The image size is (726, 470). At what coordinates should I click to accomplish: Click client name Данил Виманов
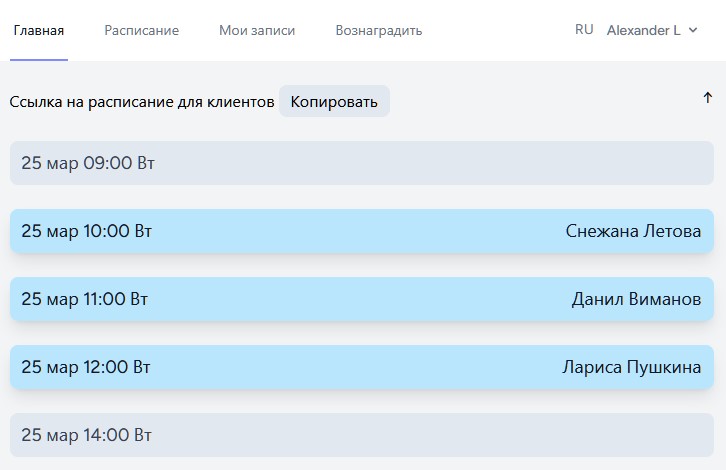point(636,299)
